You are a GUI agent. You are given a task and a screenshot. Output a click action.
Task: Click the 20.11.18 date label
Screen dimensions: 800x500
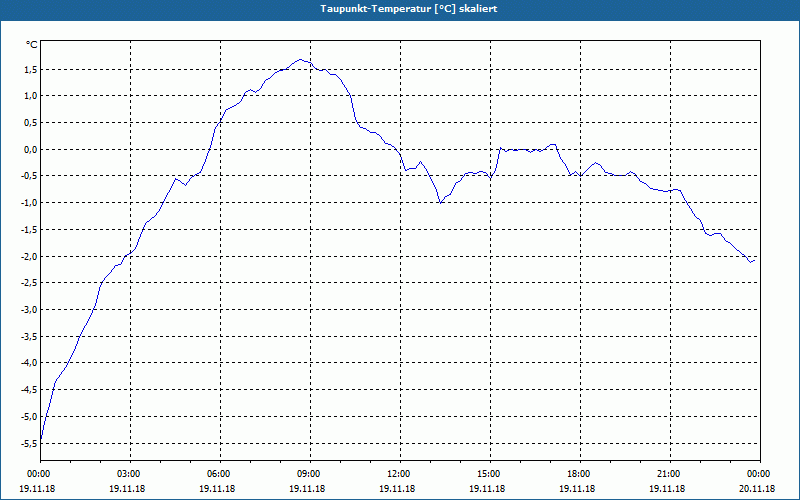[x=757, y=489]
